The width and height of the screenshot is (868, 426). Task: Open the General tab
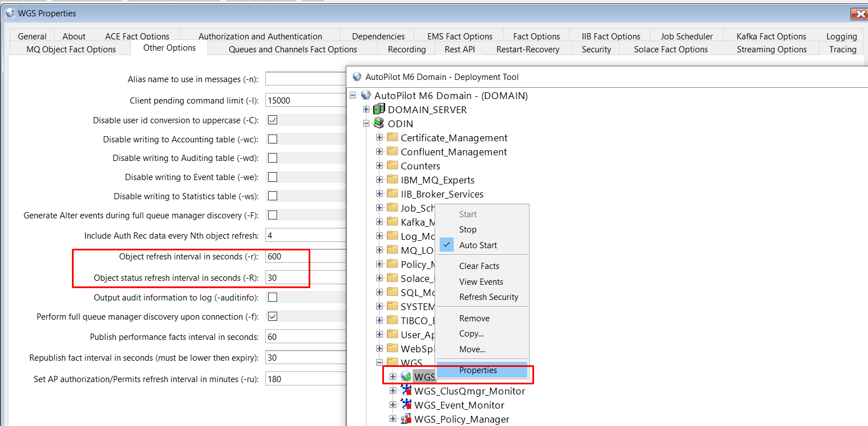pos(32,36)
